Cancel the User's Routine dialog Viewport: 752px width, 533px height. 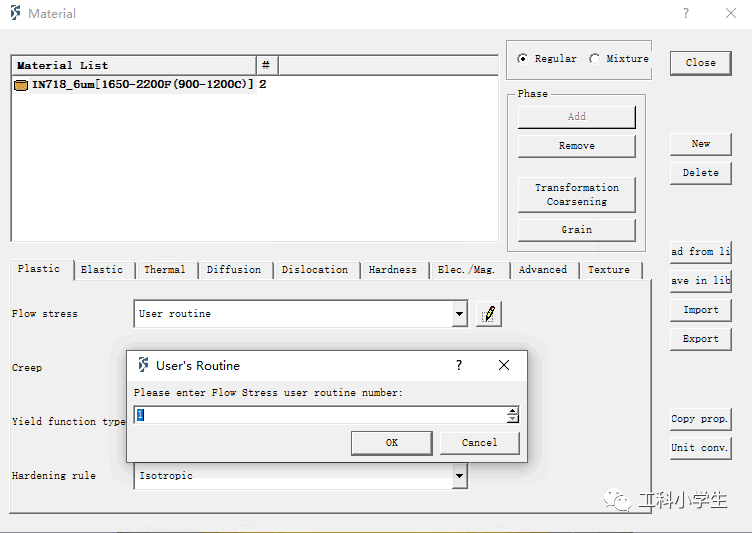(x=480, y=442)
